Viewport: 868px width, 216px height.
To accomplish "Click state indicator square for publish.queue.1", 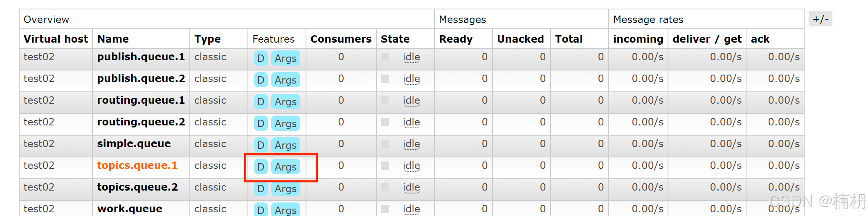I will (x=385, y=57).
